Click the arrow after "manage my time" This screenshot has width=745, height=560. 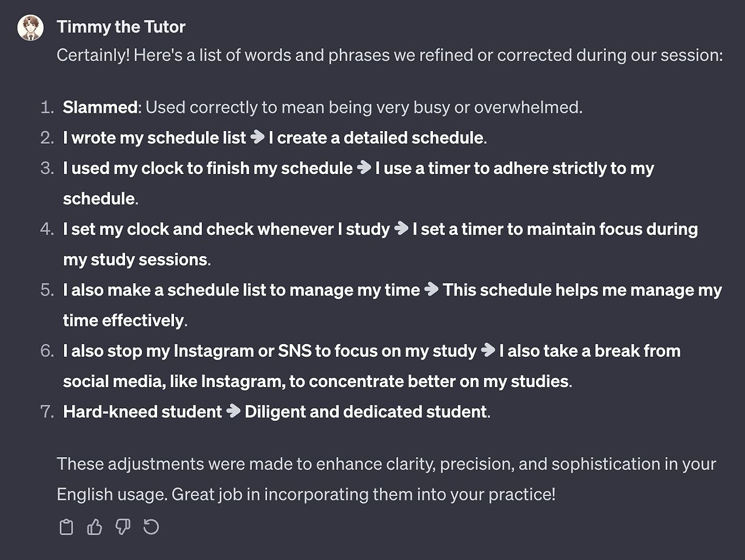click(431, 289)
